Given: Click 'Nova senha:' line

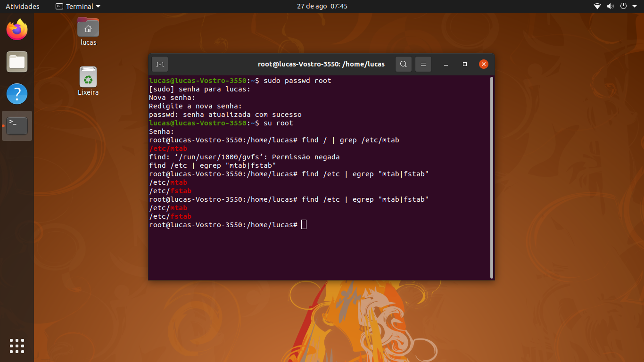Looking at the screenshot, I should [x=172, y=98].
